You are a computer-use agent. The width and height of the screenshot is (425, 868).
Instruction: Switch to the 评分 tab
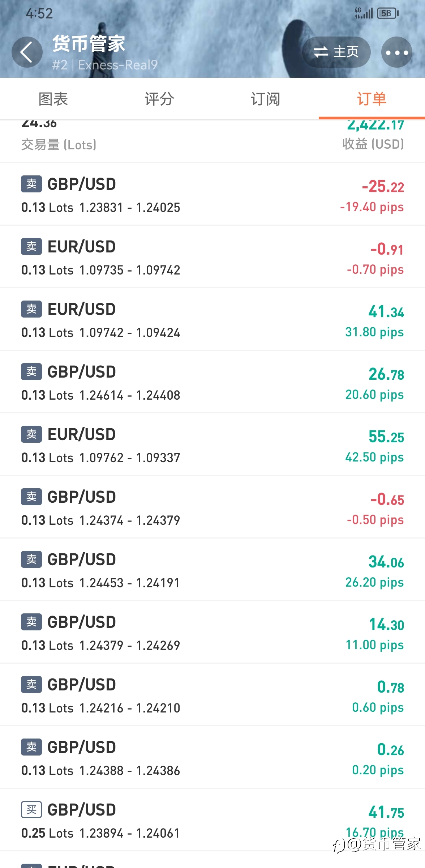[159, 99]
